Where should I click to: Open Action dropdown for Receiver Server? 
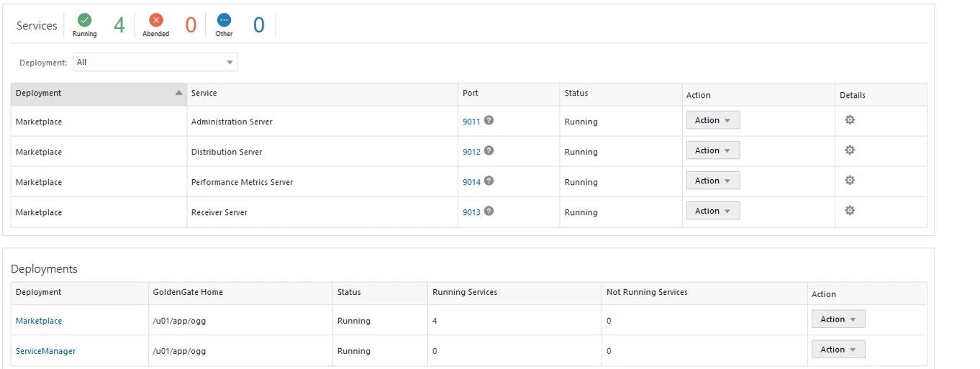712,211
